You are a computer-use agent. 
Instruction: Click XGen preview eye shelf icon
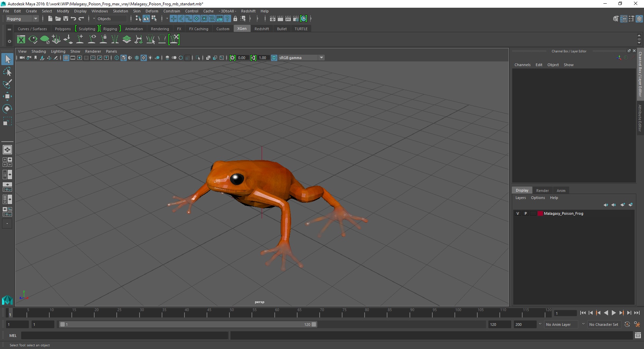coord(33,40)
